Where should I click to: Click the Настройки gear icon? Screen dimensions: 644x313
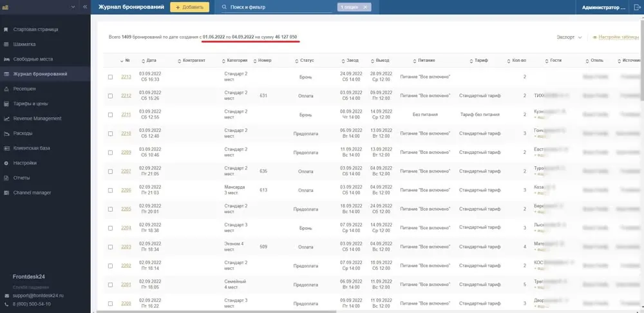tap(6, 163)
